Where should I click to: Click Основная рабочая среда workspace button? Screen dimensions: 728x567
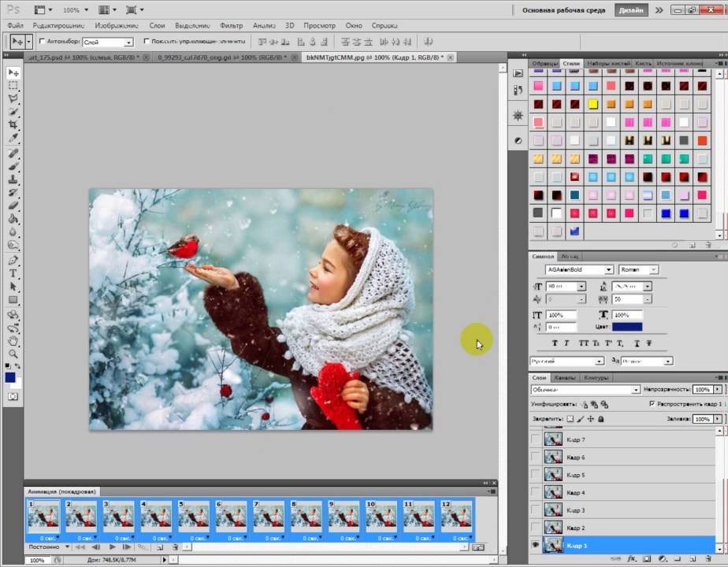(x=563, y=10)
